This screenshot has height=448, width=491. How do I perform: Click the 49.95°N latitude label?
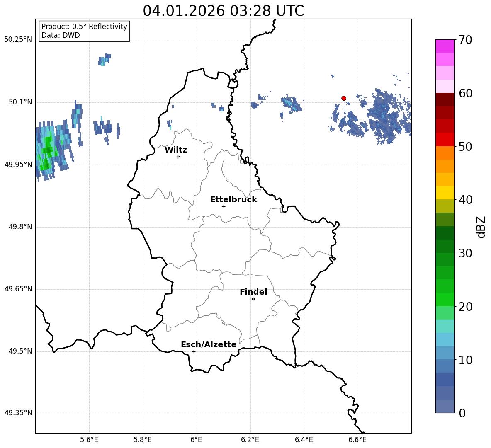18,165
